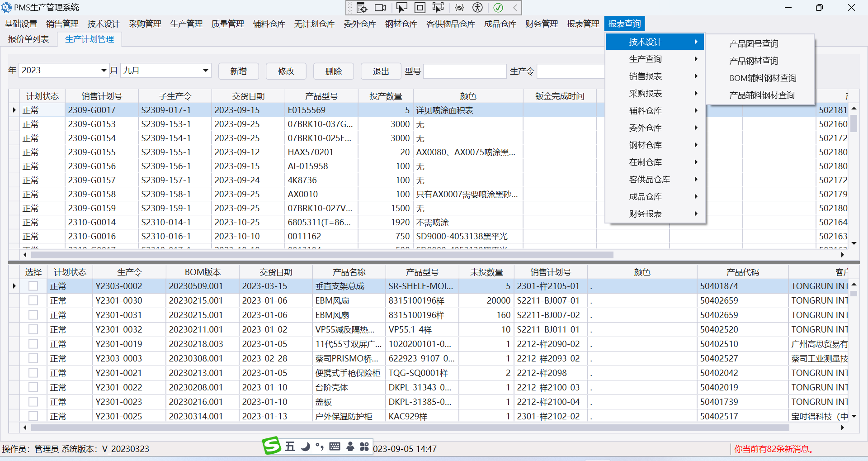Click the 删除 button

point(334,71)
